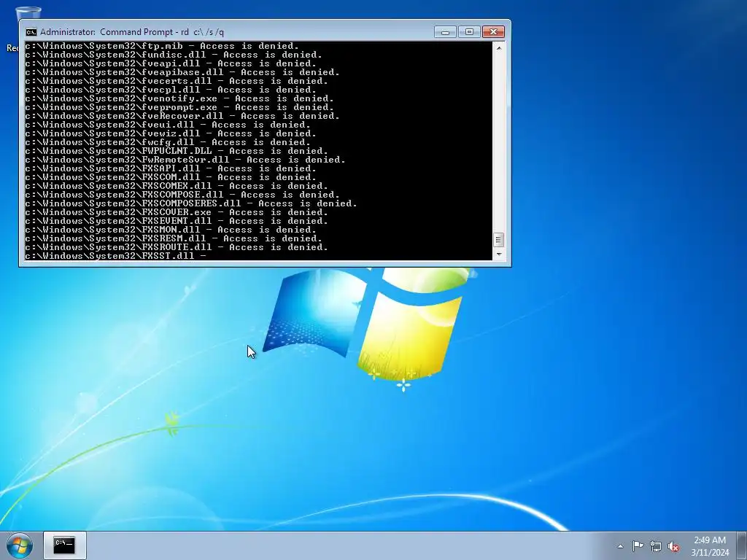Click the fvenotify.exe line

[x=179, y=98]
